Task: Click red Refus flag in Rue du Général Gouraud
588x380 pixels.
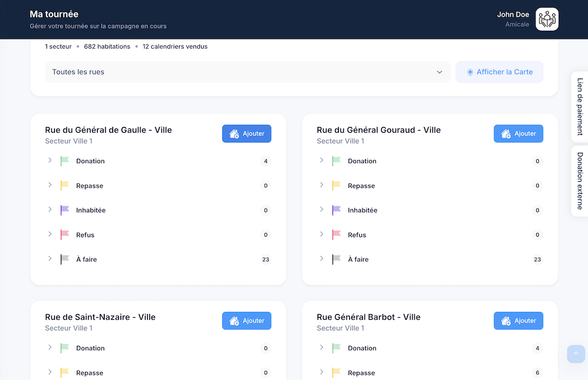Action: pos(336,235)
